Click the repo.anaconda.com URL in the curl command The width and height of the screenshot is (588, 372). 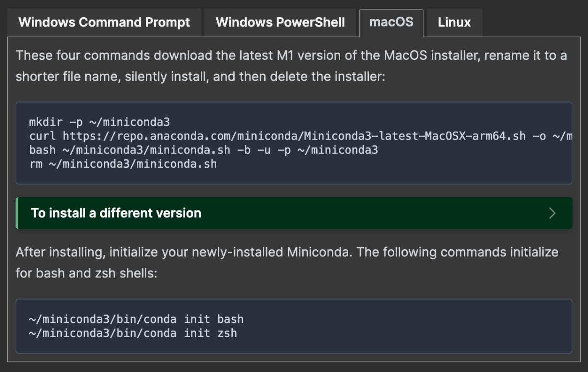pyautogui.click(x=294, y=136)
